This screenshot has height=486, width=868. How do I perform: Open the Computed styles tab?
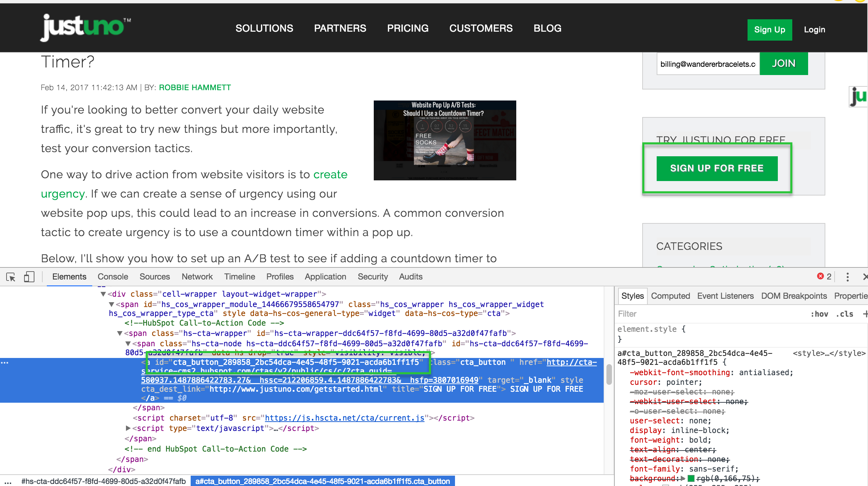tap(670, 296)
